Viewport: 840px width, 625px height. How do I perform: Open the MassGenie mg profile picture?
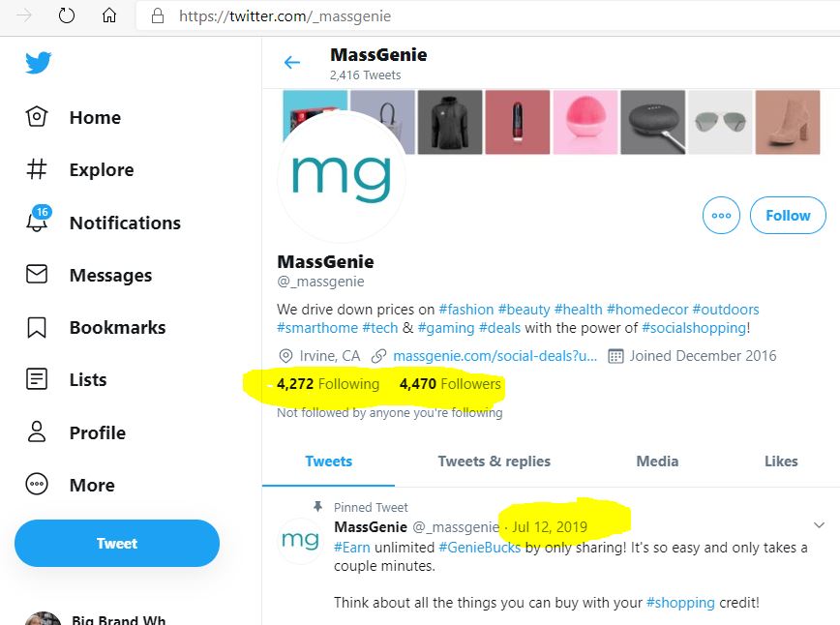coord(342,176)
